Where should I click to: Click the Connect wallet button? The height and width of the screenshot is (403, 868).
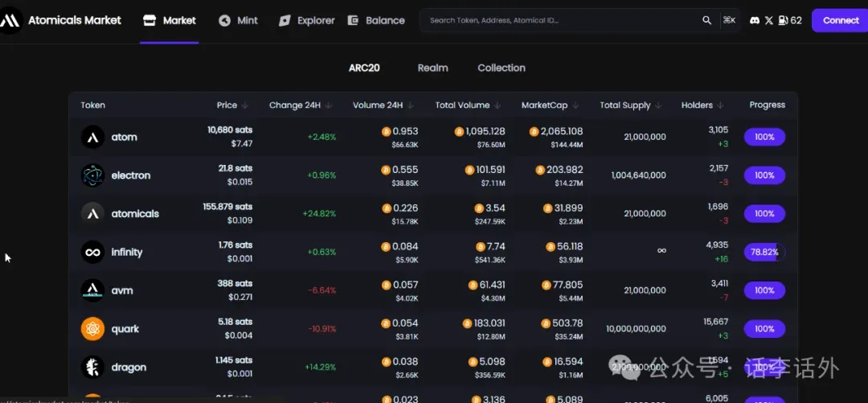[841, 20]
